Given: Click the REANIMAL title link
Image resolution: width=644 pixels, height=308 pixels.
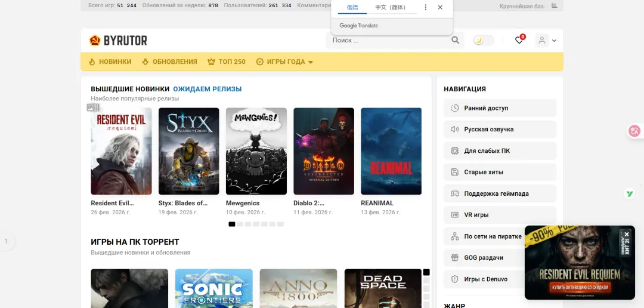Looking at the screenshot, I should (377, 203).
